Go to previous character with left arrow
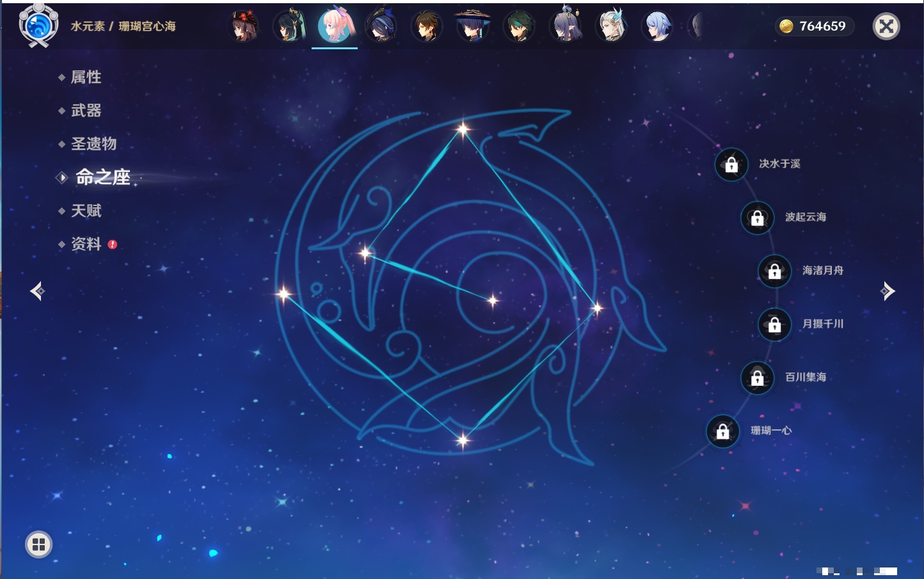The image size is (924, 579). pyautogui.click(x=38, y=291)
